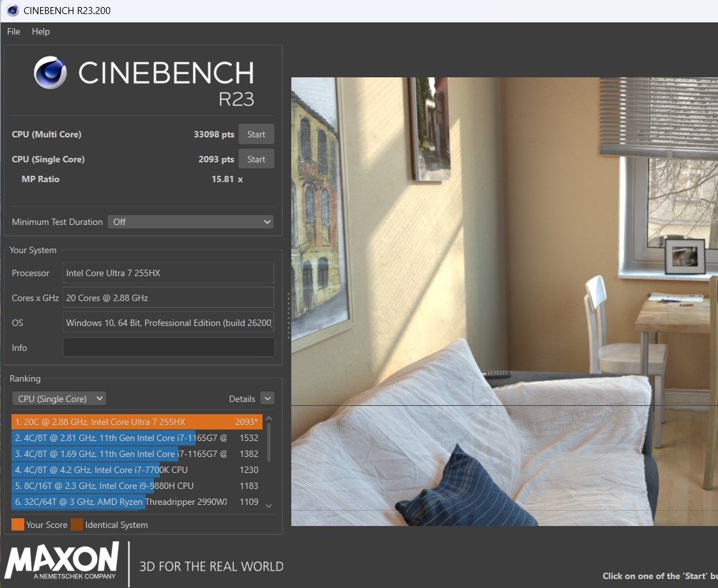Viewport: 718px width, 588px height.
Task: Click the brown Identical System color swatch
Action: [x=77, y=525]
